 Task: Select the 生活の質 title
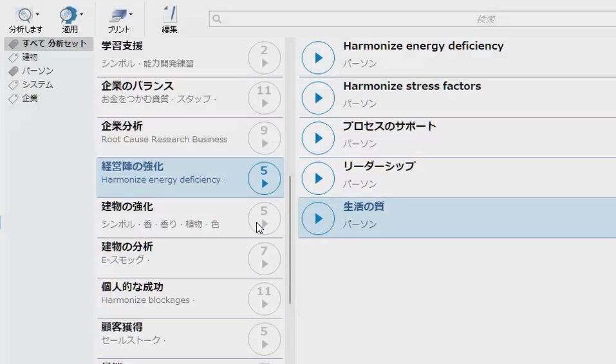click(364, 206)
